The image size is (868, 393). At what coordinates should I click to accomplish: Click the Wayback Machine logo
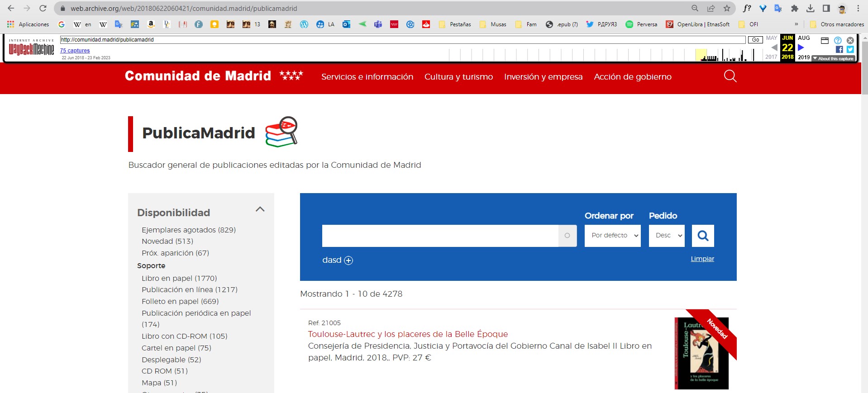point(31,48)
